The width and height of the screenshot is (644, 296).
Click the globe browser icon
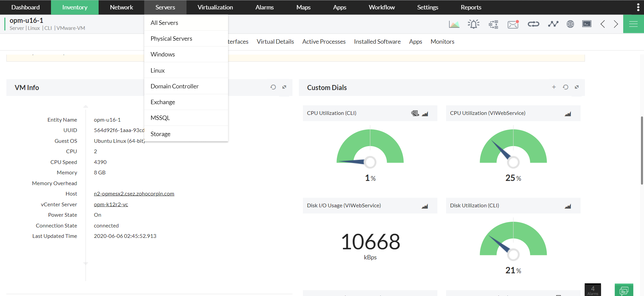pyautogui.click(x=570, y=24)
